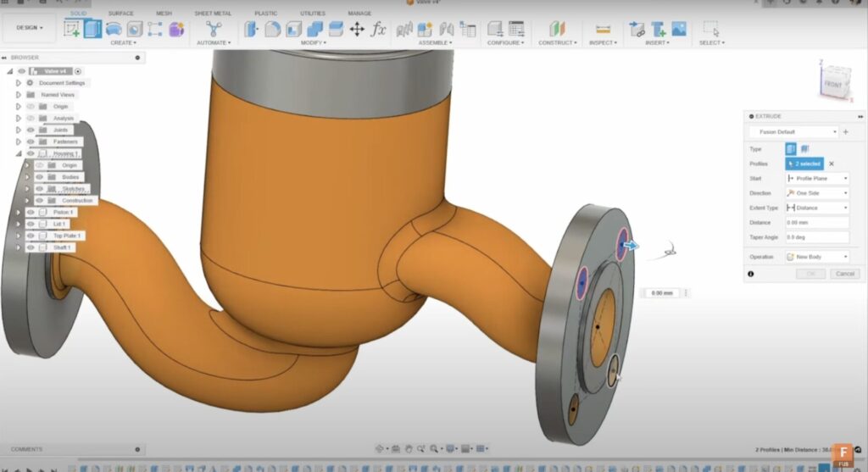Click the Insert image icon
The height and width of the screenshot is (472, 868).
click(x=679, y=29)
